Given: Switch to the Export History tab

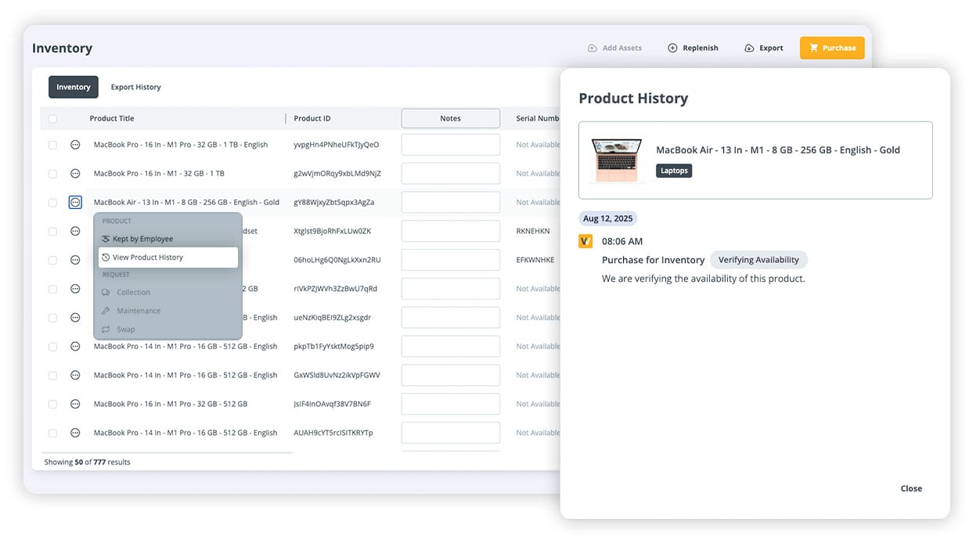Looking at the screenshot, I should click(x=135, y=87).
